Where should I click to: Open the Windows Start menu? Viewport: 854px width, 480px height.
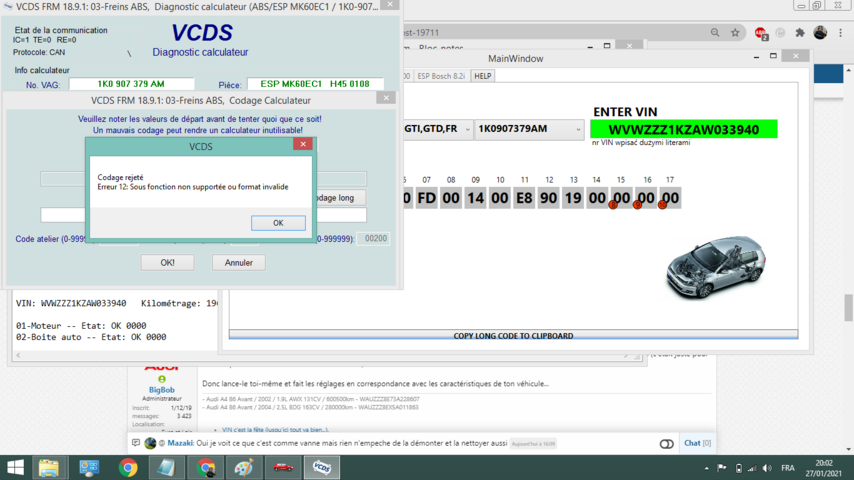pyautogui.click(x=15, y=467)
